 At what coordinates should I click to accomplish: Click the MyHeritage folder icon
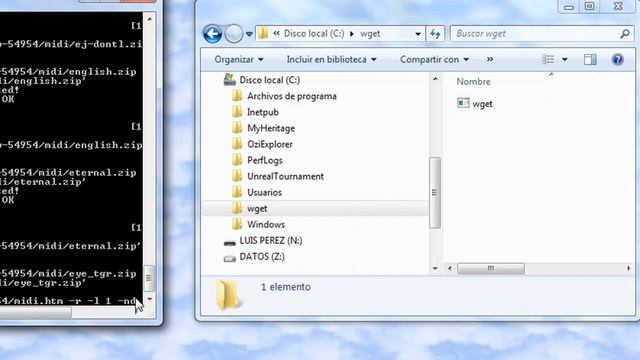237,128
